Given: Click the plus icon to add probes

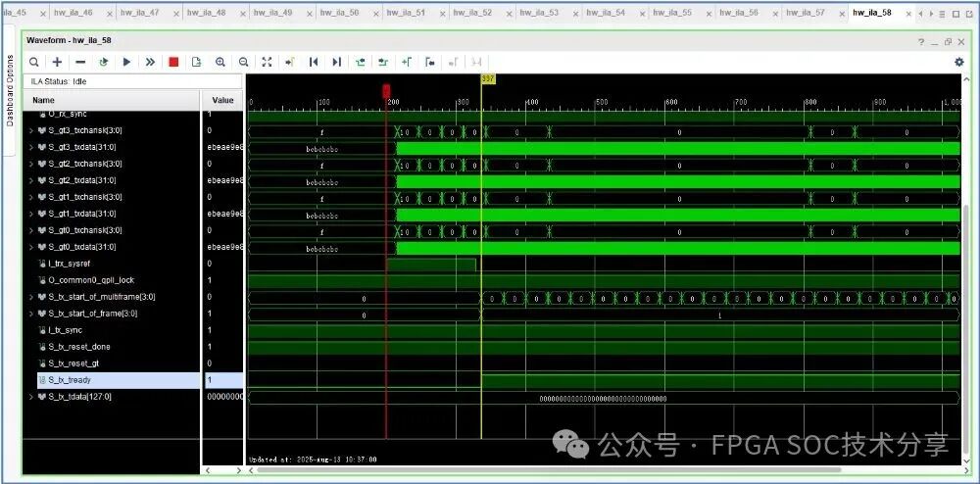Looking at the screenshot, I should (x=57, y=62).
